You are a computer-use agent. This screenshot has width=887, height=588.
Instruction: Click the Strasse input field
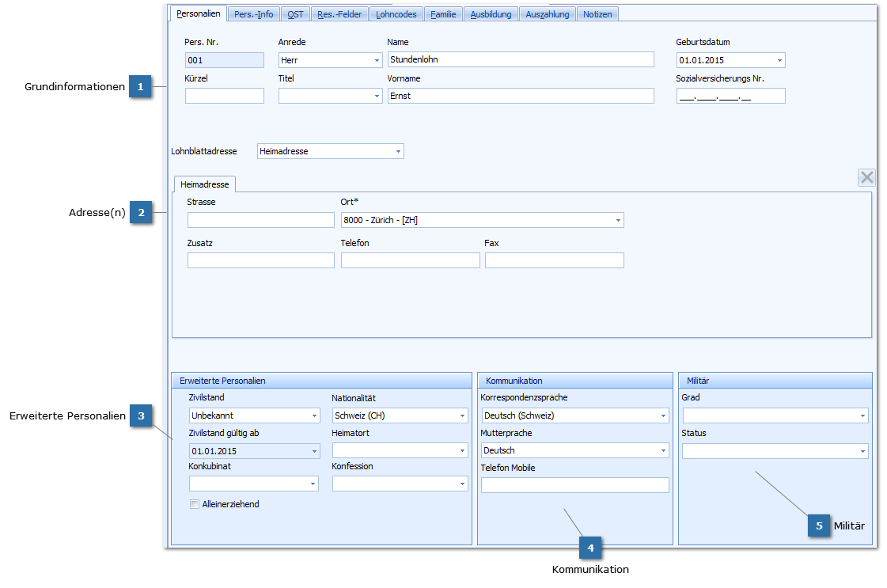261,220
